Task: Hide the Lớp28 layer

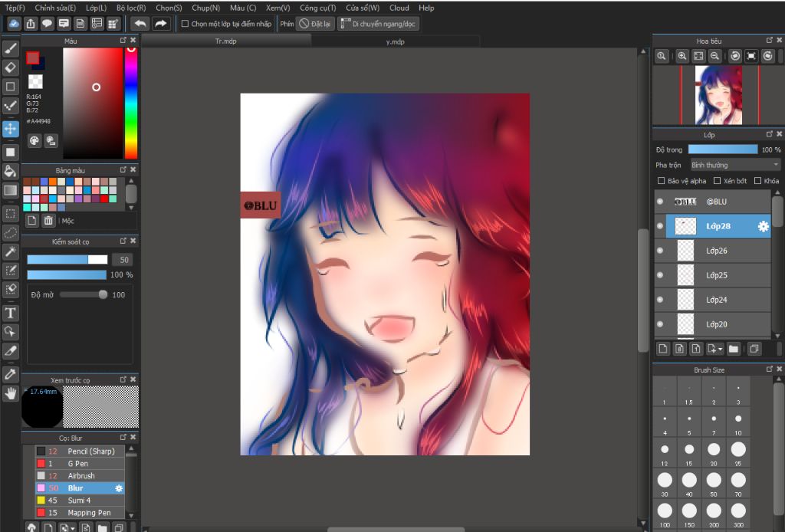Action: pos(660,226)
